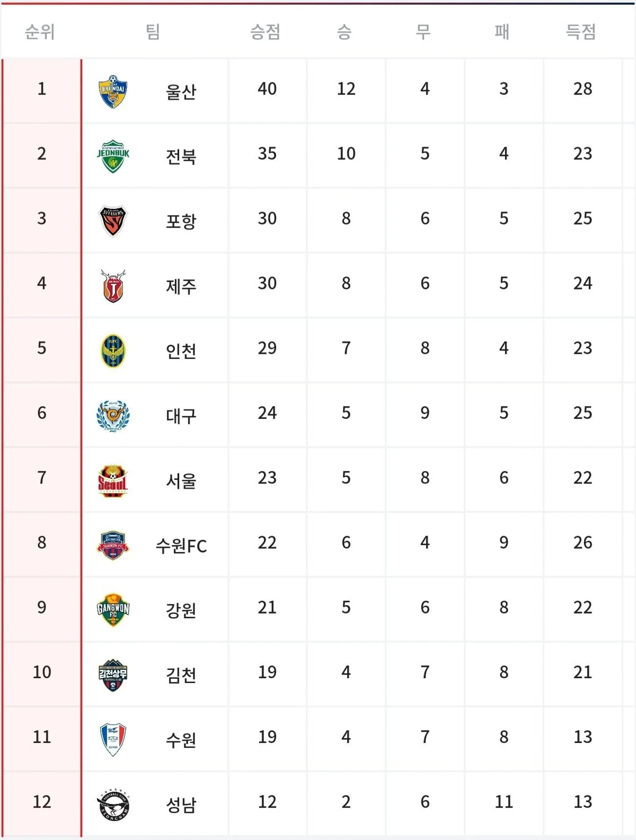Click the 득점 column header
This screenshot has width=636, height=840.
(x=581, y=32)
